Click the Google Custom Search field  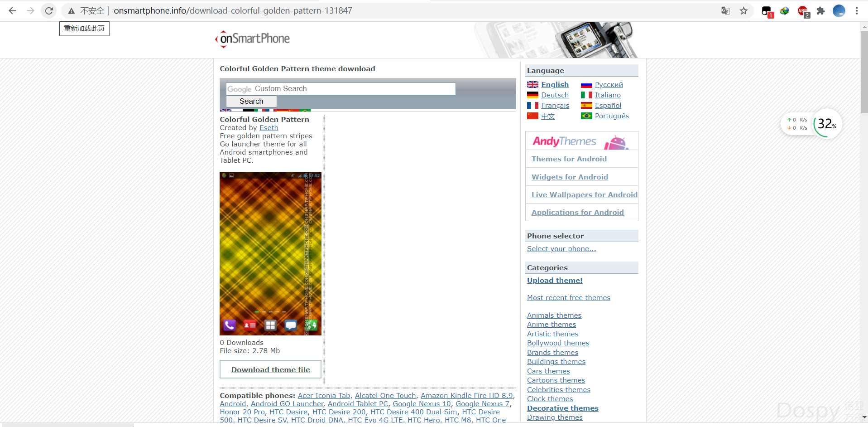[340, 89]
